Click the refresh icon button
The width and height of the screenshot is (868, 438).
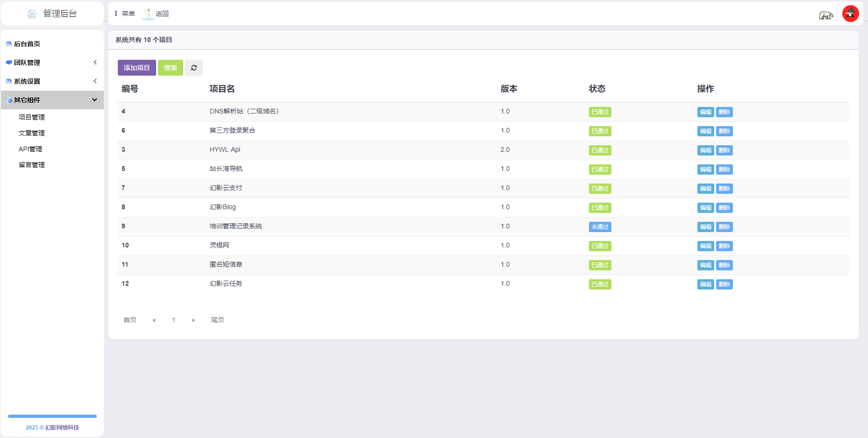(x=194, y=68)
